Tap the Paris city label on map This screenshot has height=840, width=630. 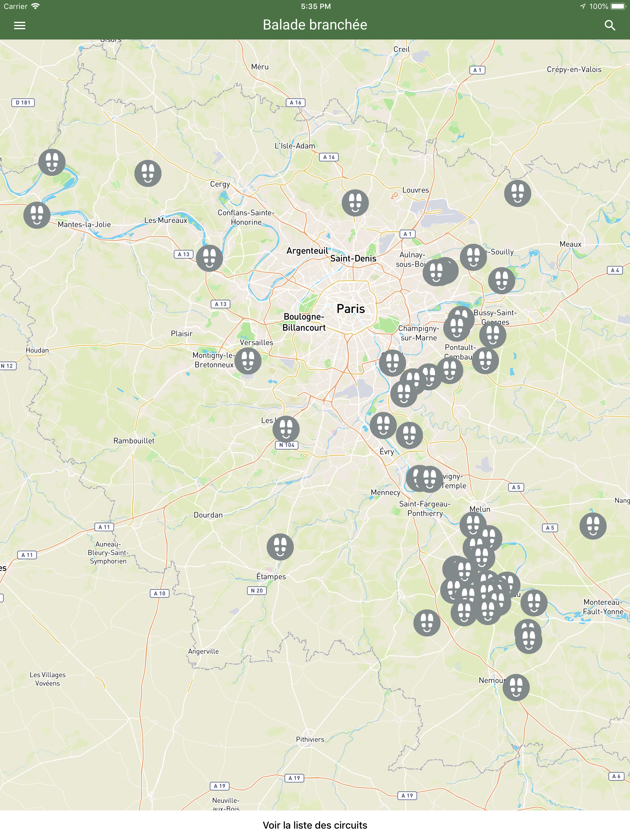(351, 309)
